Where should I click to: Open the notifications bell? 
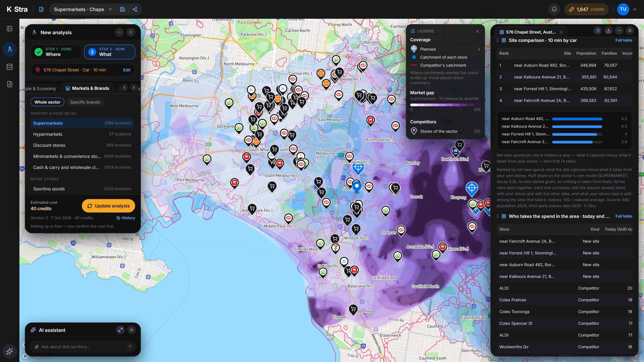point(554,10)
